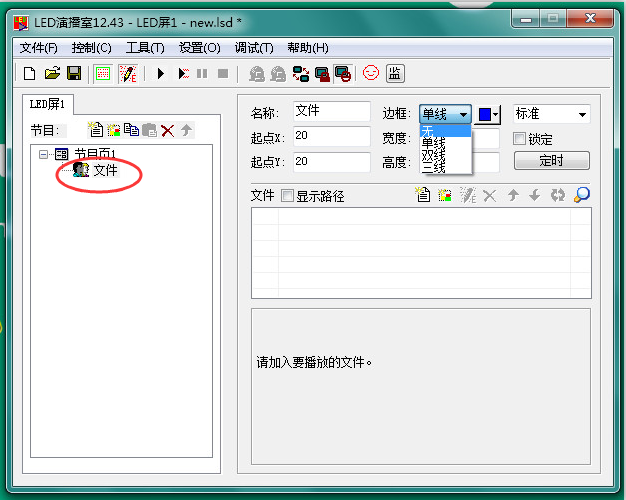Click the 定时 button
The image size is (626, 500).
coord(551,160)
